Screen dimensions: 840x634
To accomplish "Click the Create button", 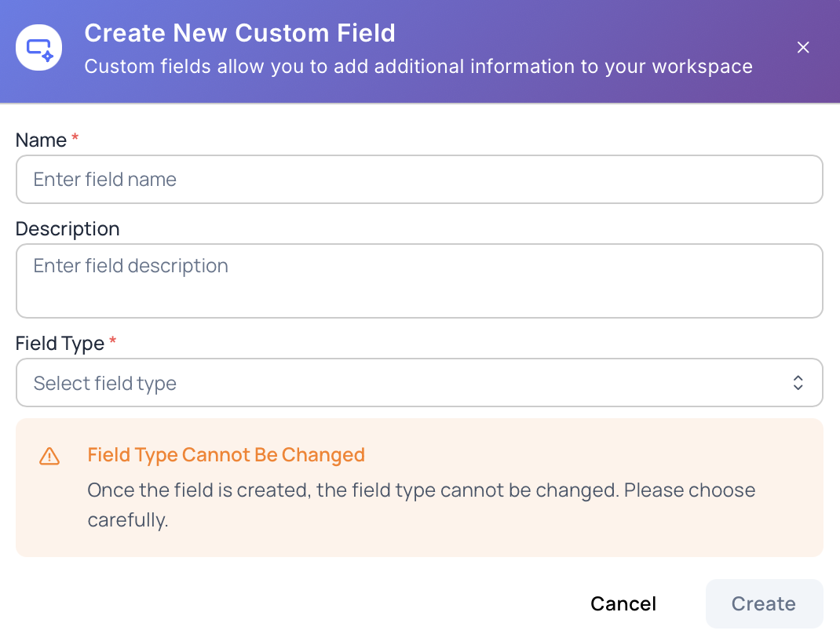I will (x=763, y=603).
